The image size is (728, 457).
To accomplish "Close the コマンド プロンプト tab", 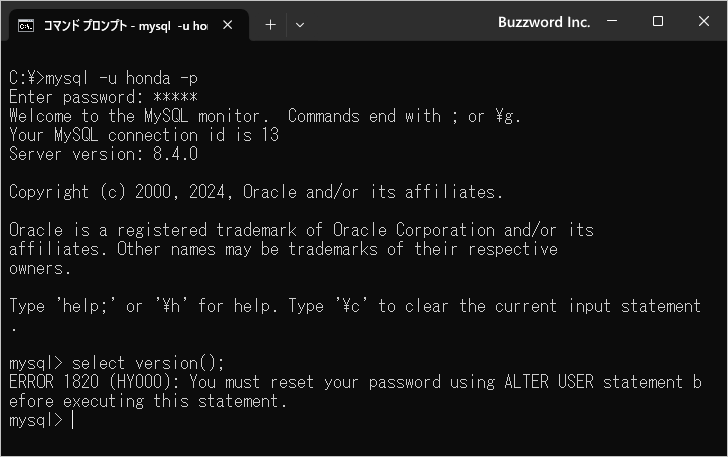I will coord(227,24).
